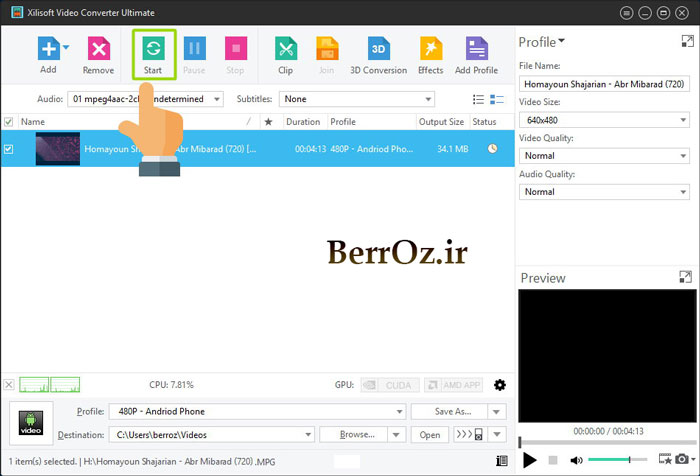Viewport: 700px width, 476px height.
Task: Sort the file list by the Duration column
Action: [303, 122]
